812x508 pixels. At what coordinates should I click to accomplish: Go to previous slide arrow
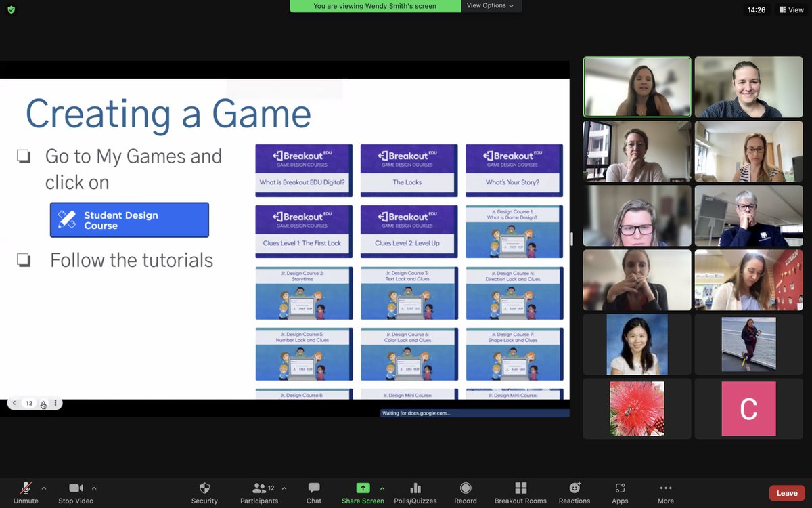[x=14, y=403]
